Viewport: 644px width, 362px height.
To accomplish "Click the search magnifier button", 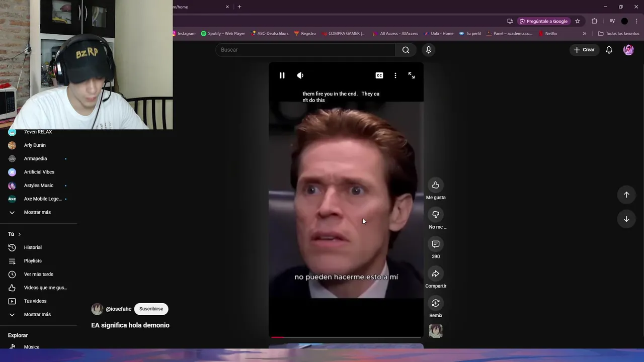I will point(406,50).
